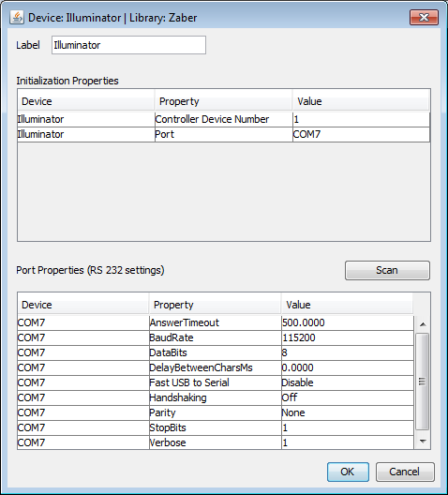Click the port properties scrollbar thumb
Screen dimensions: 448x495
pyautogui.click(x=422, y=382)
